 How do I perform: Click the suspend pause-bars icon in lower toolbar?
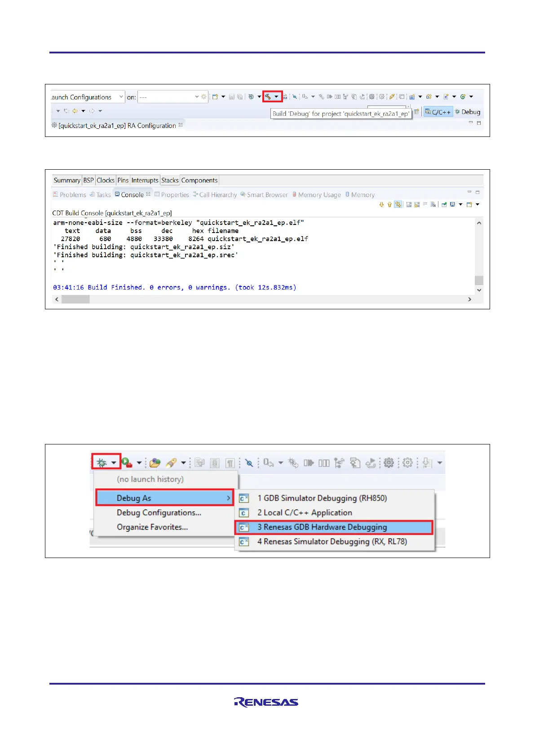pos(324,462)
